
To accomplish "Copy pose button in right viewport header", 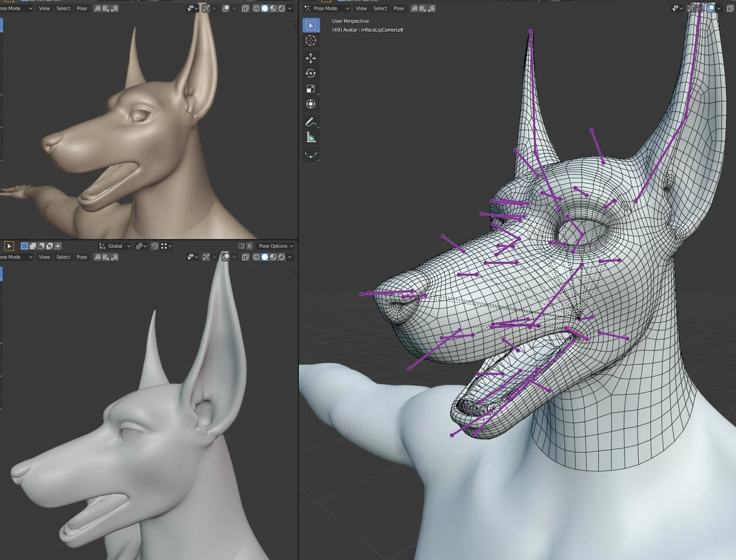I will (x=414, y=8).
